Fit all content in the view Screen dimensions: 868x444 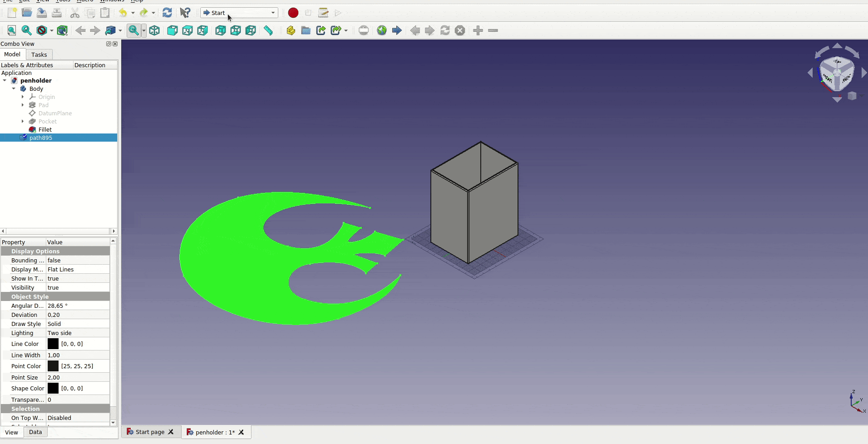click(x=12, y=30)
